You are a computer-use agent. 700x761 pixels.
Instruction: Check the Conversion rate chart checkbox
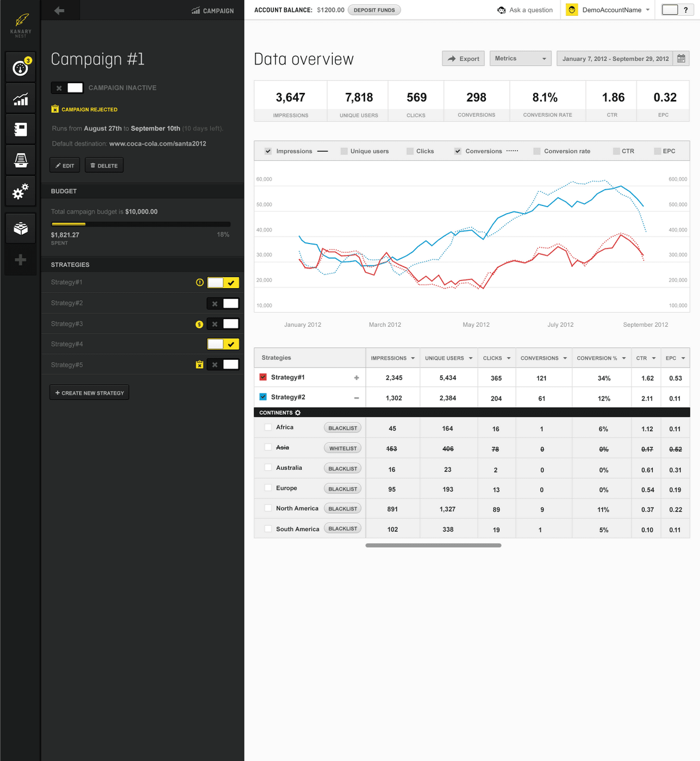click(x=537, y=151)
